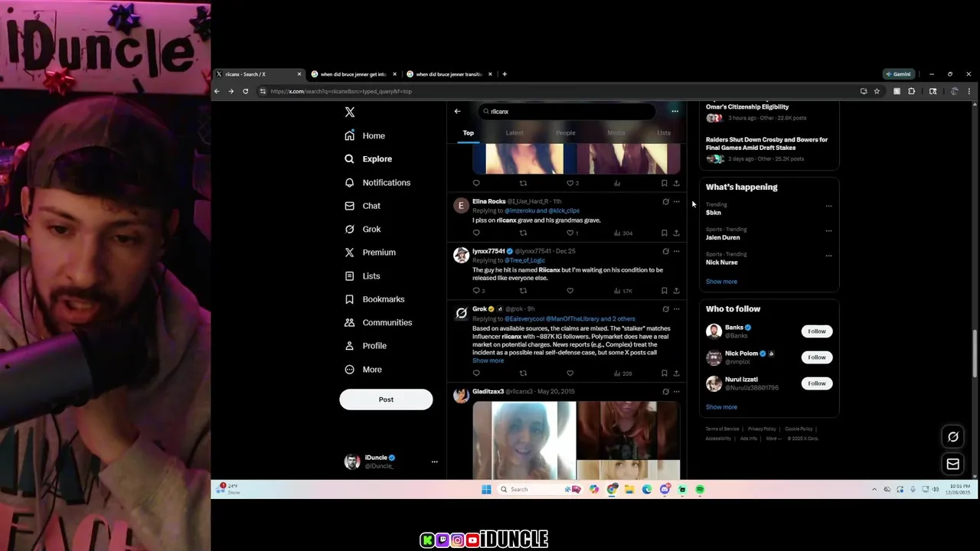This screenshot has width=980, height=551.
Task: Open account menu dots next to iDuncle
Action: [x=434, y=461]
